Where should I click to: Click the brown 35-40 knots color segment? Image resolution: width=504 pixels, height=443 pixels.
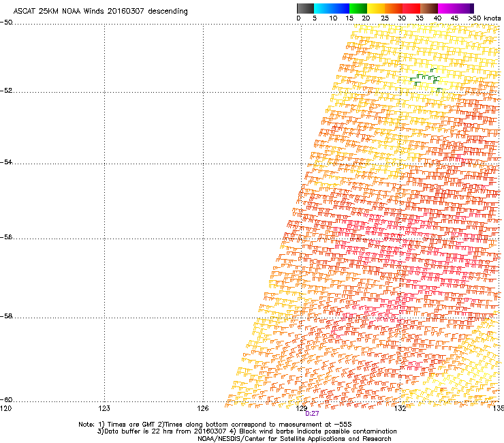pyautogui.click(x=429, y=8)
